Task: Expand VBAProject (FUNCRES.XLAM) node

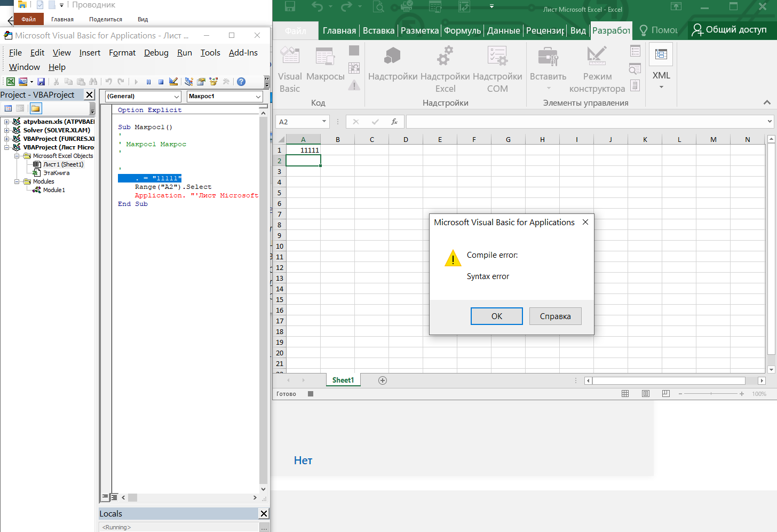Action: 7,139
